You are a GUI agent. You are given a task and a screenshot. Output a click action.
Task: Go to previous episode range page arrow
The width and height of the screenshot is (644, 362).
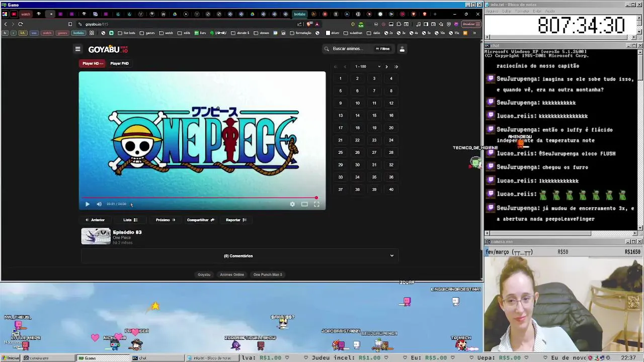point(345,66)
